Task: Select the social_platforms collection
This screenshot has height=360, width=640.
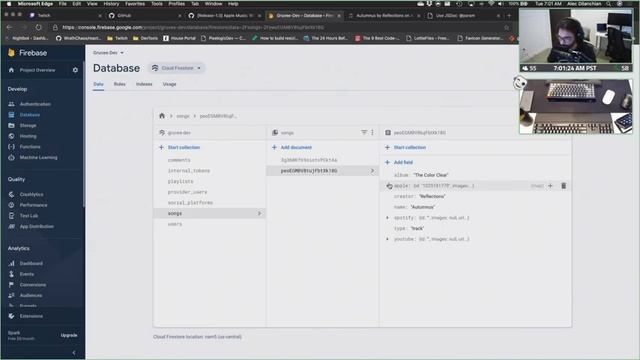Action: [x=190, y=202]
